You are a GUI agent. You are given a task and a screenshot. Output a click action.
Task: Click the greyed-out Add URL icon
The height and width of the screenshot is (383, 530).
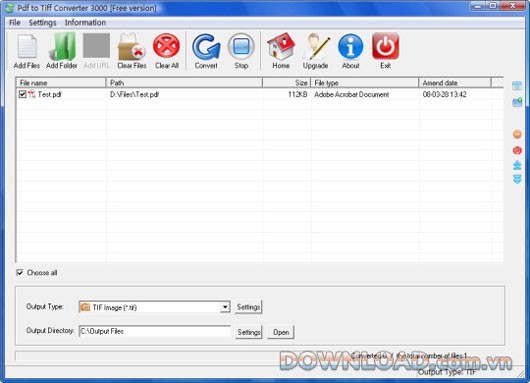pyautogui.click(x=97, y=46)
